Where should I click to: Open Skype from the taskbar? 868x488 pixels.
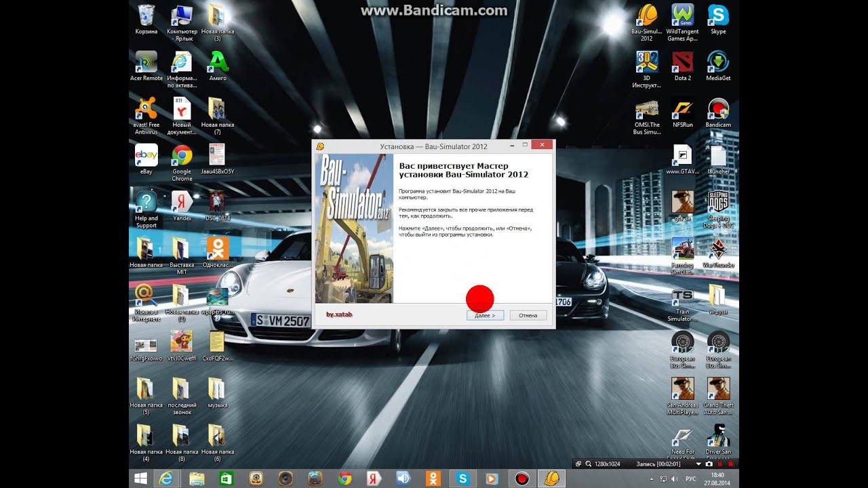(463, 479)
